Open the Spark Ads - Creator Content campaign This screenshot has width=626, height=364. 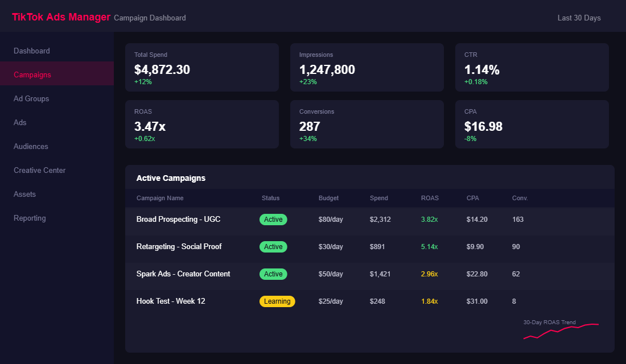click(183, 274)
